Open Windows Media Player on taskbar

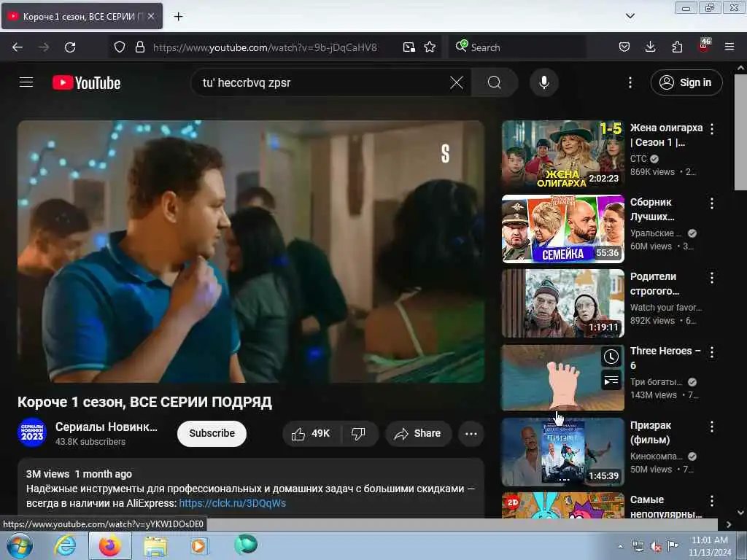click(200, 545)
